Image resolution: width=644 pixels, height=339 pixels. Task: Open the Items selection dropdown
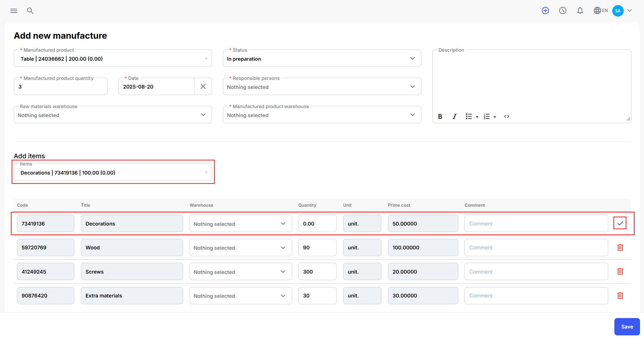113,172
